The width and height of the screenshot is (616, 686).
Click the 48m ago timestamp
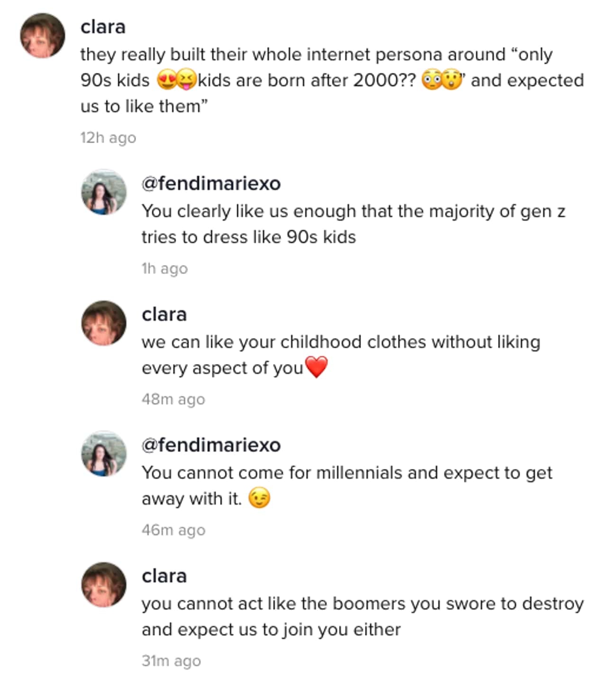point(173,399)
